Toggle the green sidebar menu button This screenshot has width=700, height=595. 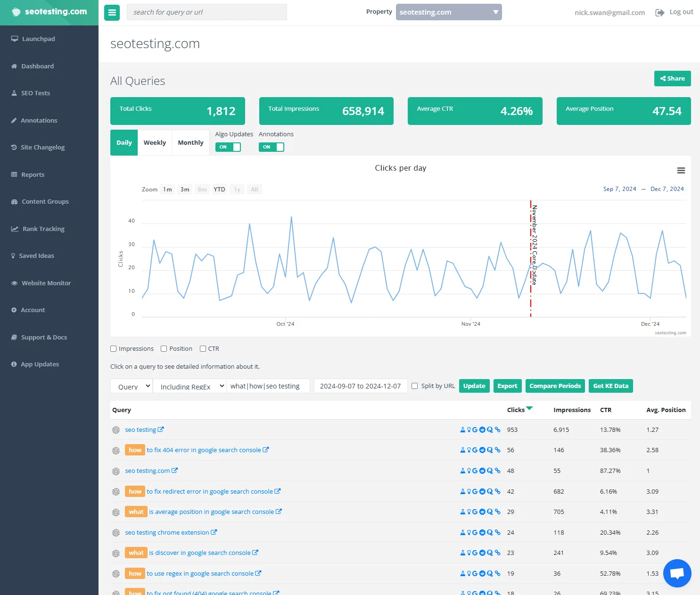click(x=112, y=12)
